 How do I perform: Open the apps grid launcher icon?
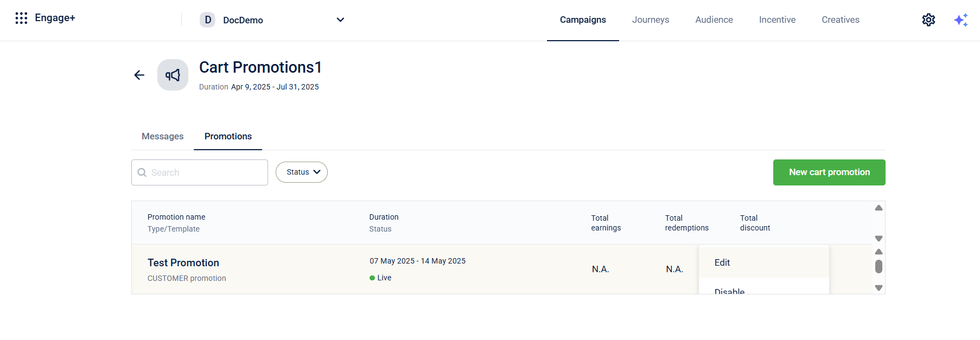click(21, 18)
